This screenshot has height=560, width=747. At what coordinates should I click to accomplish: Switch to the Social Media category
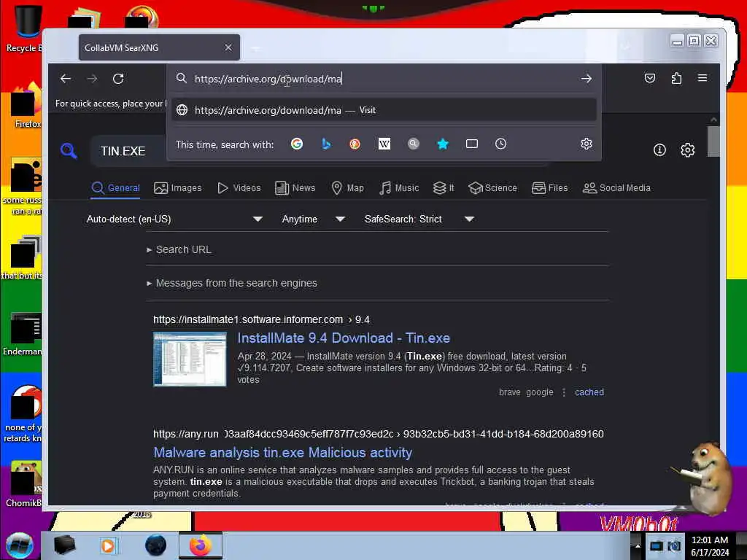(x=616, y=188)
